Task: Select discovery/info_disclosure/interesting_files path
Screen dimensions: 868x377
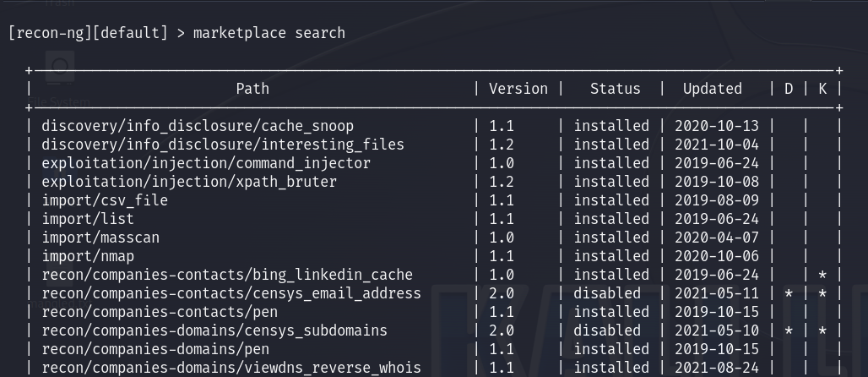Action: coord(223,145)
